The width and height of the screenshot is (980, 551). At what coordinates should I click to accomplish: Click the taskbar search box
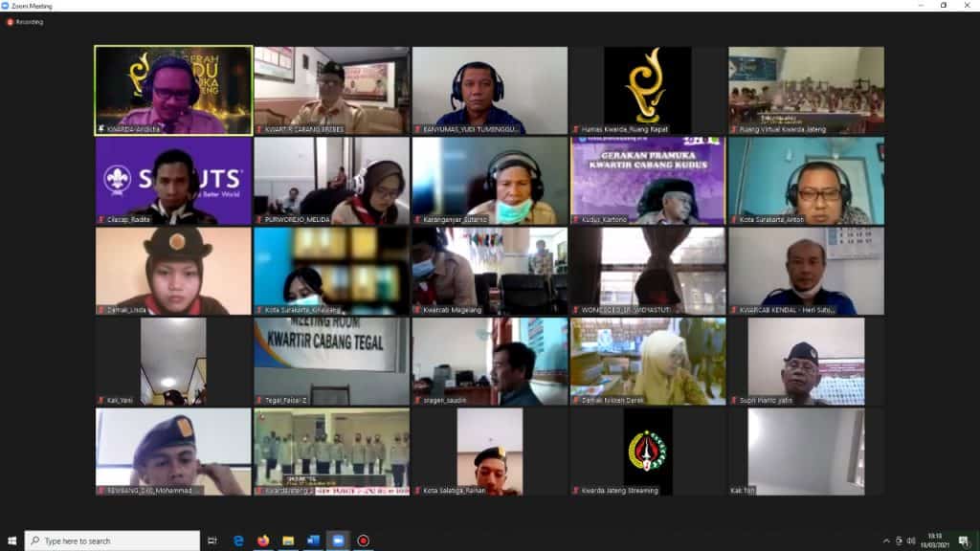(x=113, y=540)
